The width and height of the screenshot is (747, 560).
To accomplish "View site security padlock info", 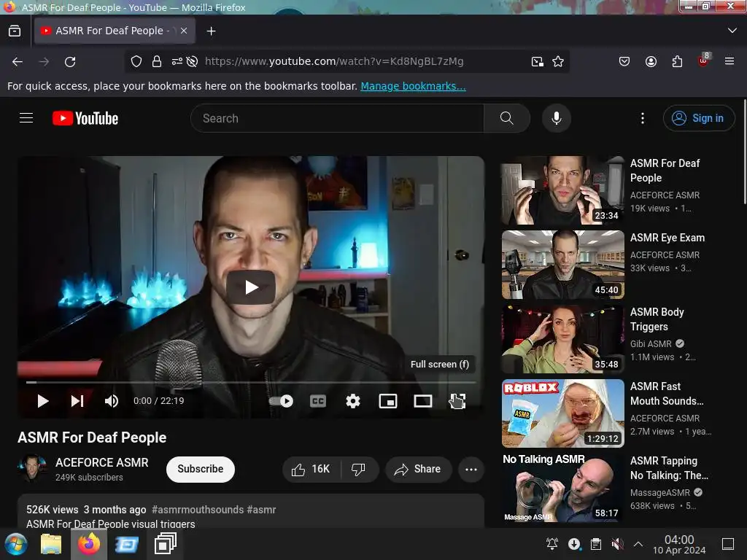I will (157, 61).
